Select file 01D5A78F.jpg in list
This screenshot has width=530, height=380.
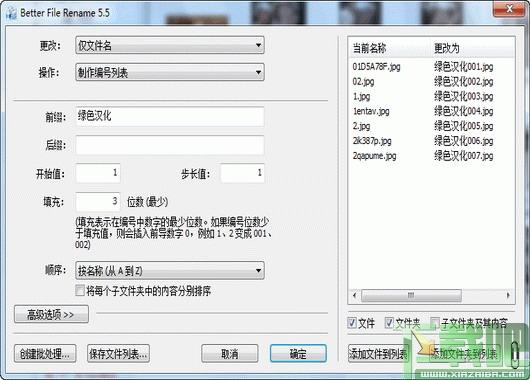point(376,67)
